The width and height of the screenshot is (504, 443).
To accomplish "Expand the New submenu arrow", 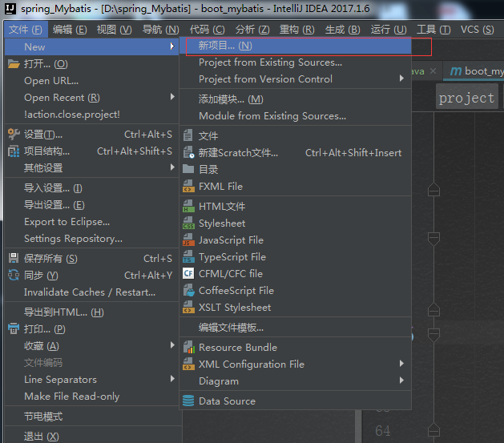I will [172, 46].
